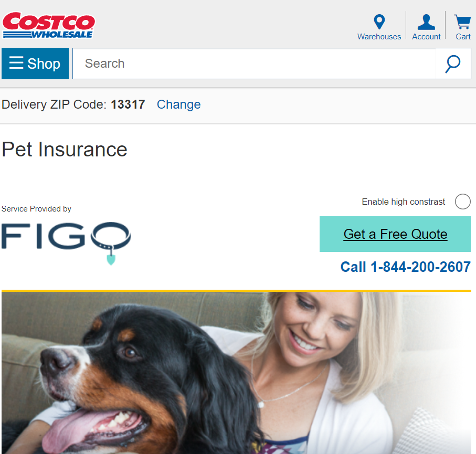The width and height of the screenshot is (476, 454).
Task: Click the dog and woman banner image
Action: pos(236,372)
